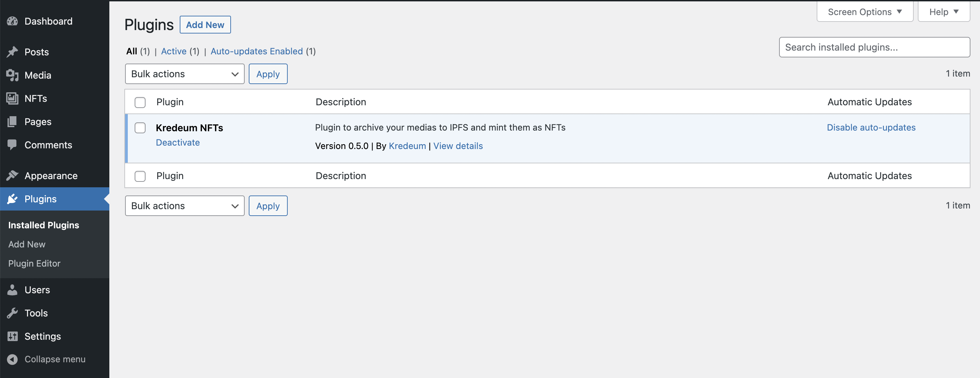The height and width of the screenshot is (378, 980).
Task: Open Media via its sidebar icon
Action: [12, 76]
